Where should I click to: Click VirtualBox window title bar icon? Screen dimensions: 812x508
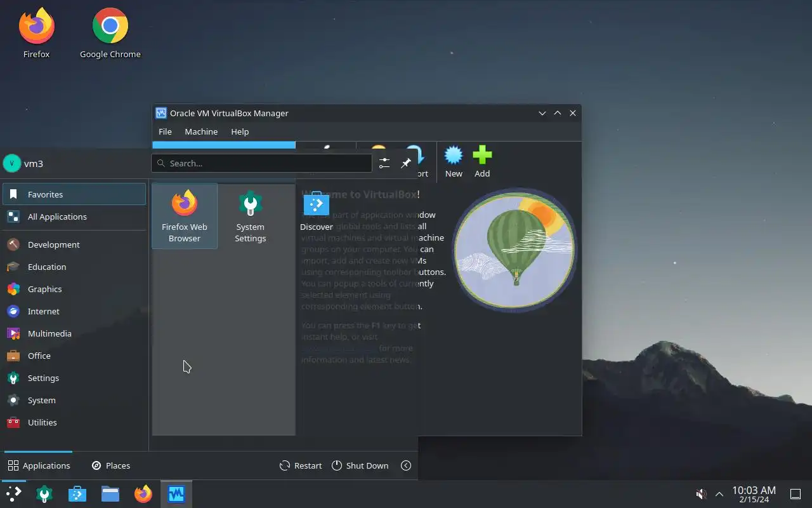click(161, 113)
